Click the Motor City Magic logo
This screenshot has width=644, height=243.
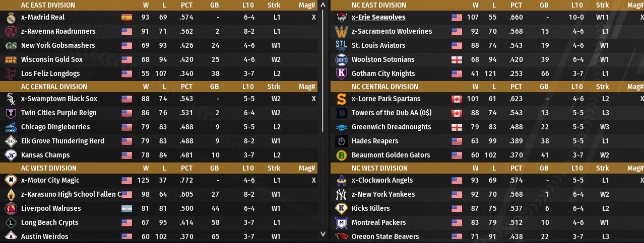point(11,181)
